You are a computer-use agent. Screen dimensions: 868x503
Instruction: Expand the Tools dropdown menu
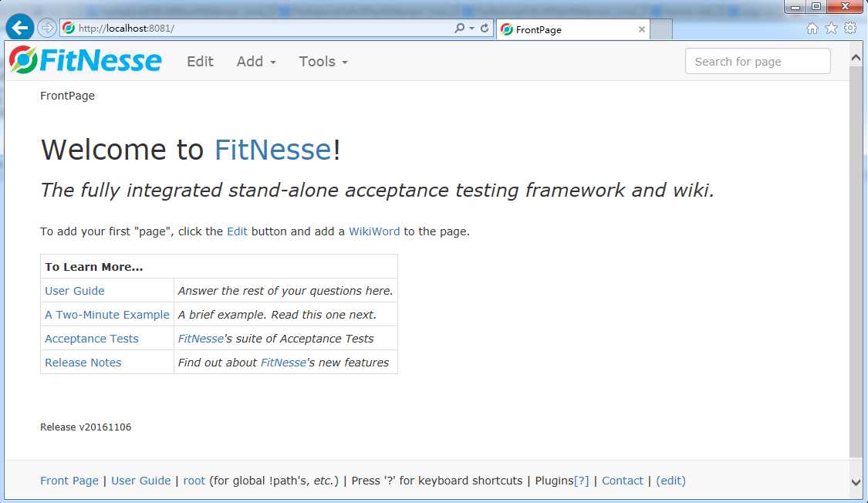[x=323, y=62]
